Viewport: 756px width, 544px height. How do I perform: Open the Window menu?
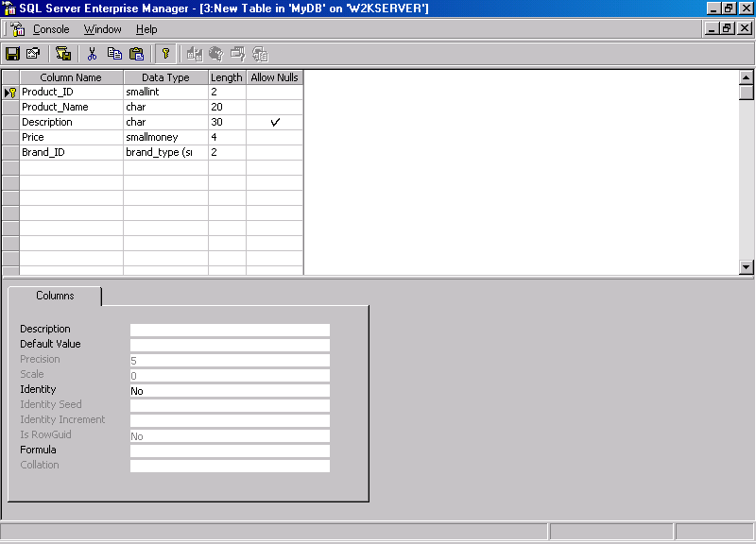pos(103,29)
